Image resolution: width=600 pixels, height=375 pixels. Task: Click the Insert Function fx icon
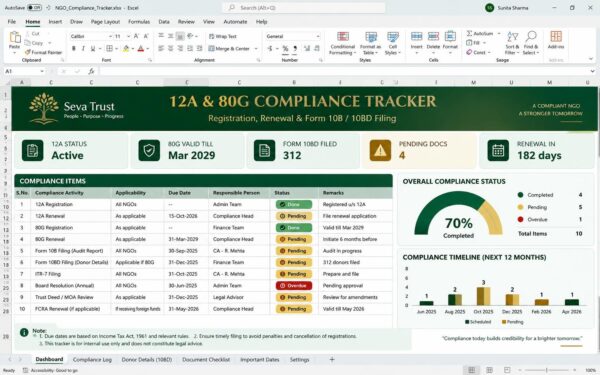pyautogui.click(x=91, y=71)
